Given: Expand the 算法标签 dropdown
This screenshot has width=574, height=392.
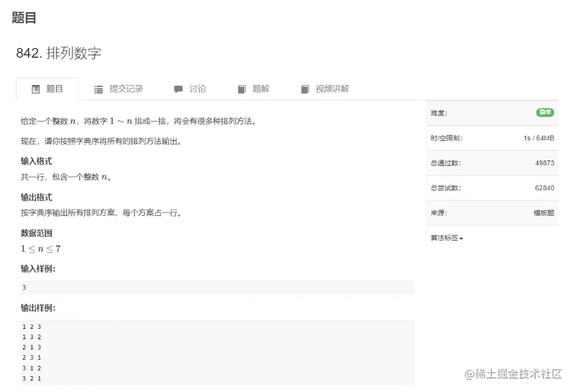Looking at the screenshot, I should tap(447, 238).
